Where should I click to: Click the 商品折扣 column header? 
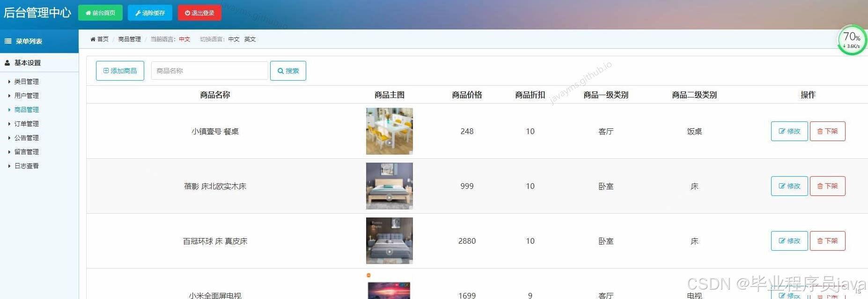[530, 95]
